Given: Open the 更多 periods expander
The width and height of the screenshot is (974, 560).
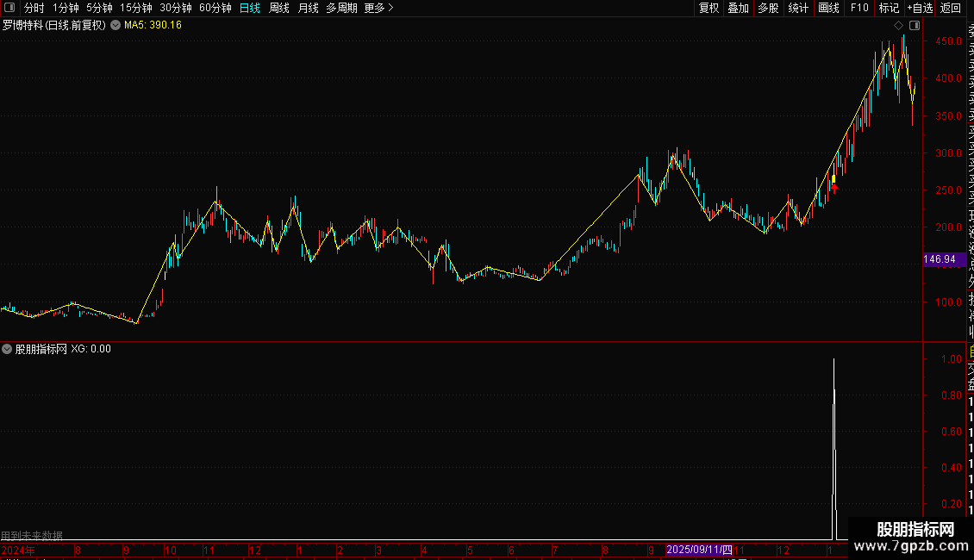Looking at the screenshot, I should (378, 8).
